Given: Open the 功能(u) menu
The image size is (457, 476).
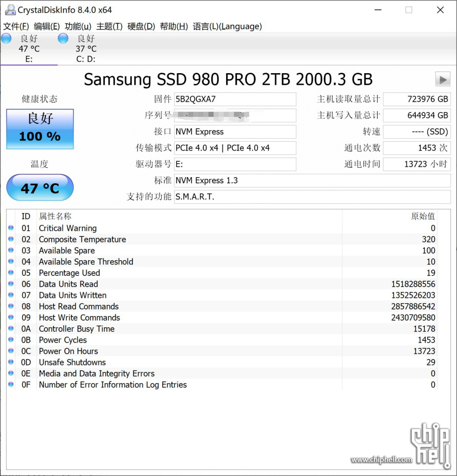Looking at the screenshot, I should [78, 27].
